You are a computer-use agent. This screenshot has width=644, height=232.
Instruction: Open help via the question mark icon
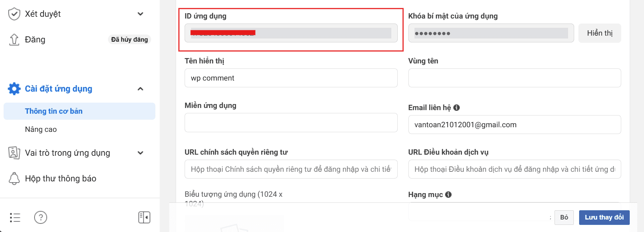click(40, 217)
